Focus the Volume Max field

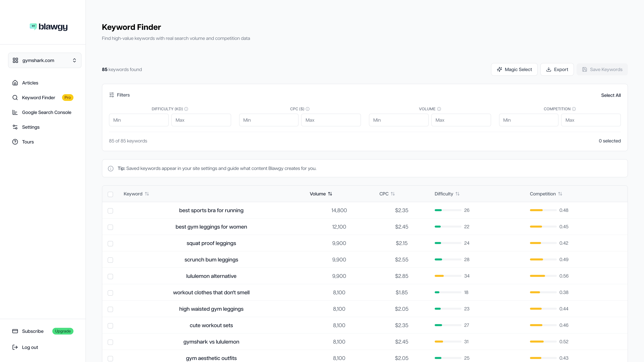461,120
